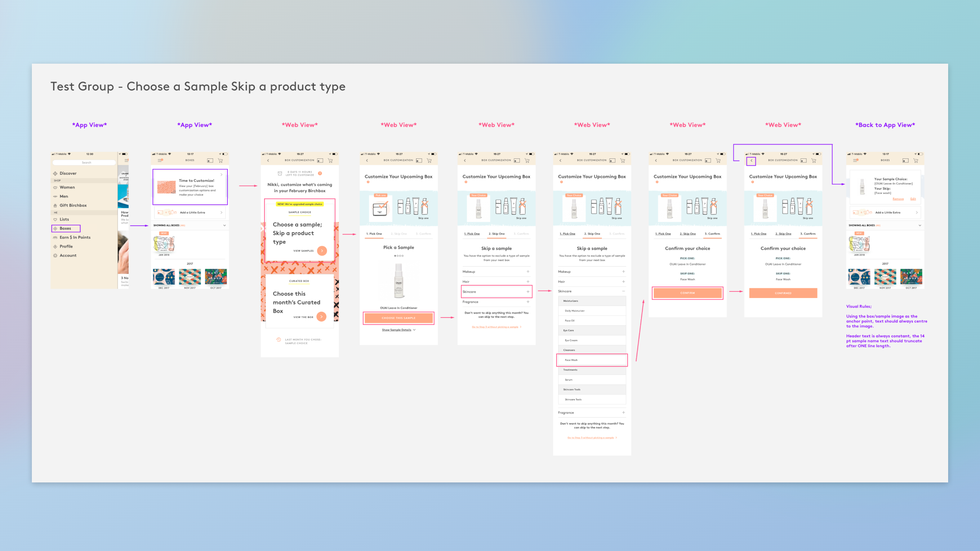This screenshot has width=980, height=551.
Task: Click the Lists heart icon
Action: [55, 220]
